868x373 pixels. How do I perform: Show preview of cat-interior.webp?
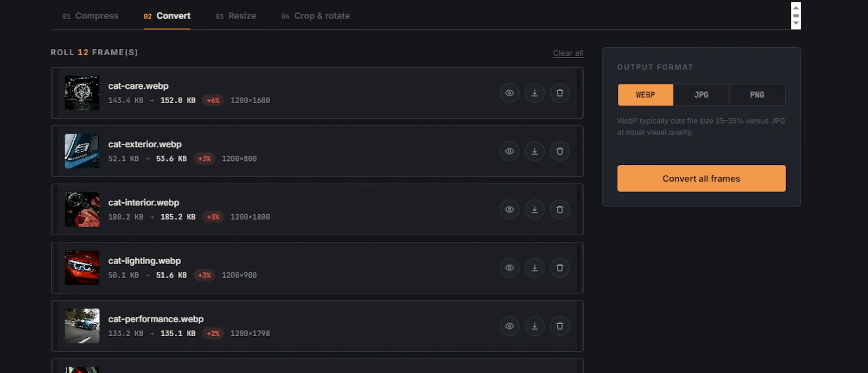(x=509, y=209)
